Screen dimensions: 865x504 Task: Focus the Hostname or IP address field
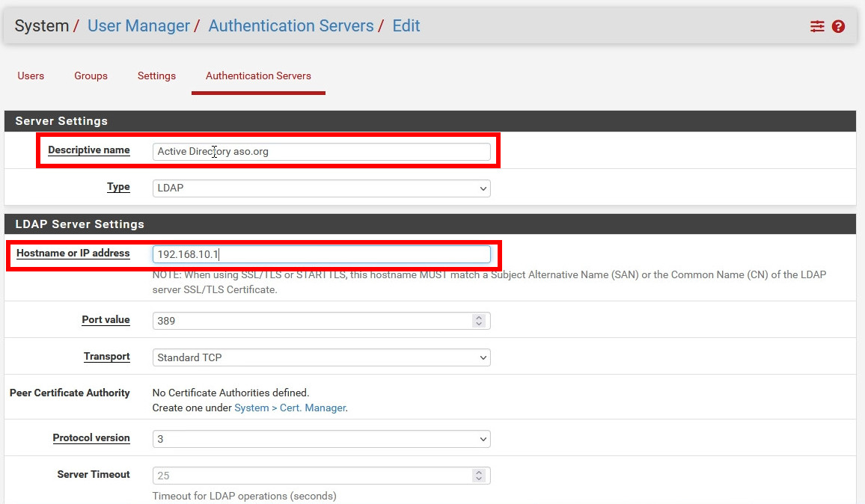[x=321, y=254]
